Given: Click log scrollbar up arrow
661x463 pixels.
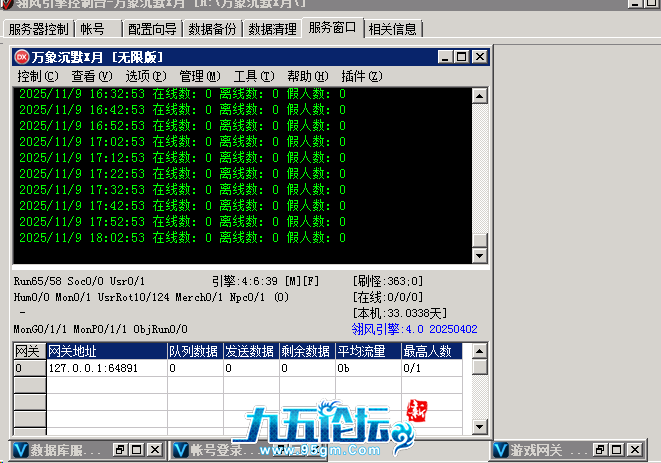Looking at the screenshot, I should [479, 96].
